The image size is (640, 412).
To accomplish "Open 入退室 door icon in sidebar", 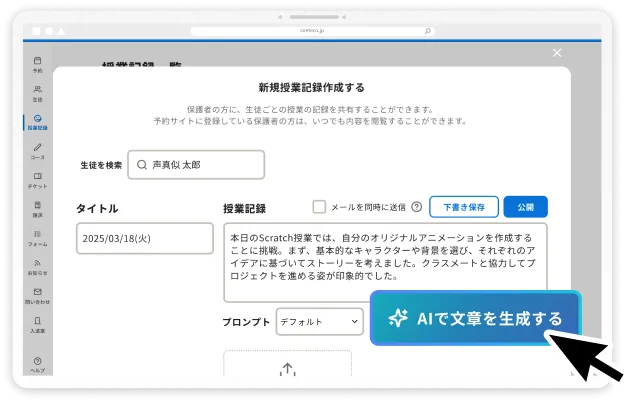I will 38,321.
